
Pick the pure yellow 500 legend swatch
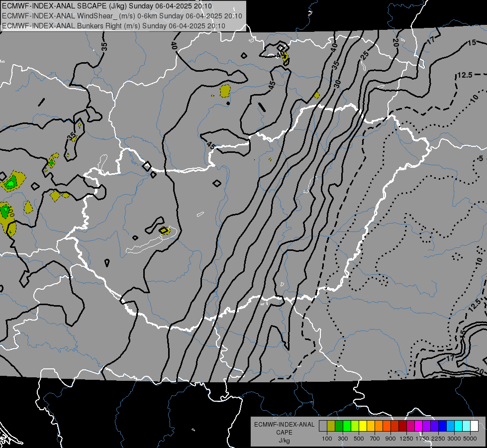363,426
